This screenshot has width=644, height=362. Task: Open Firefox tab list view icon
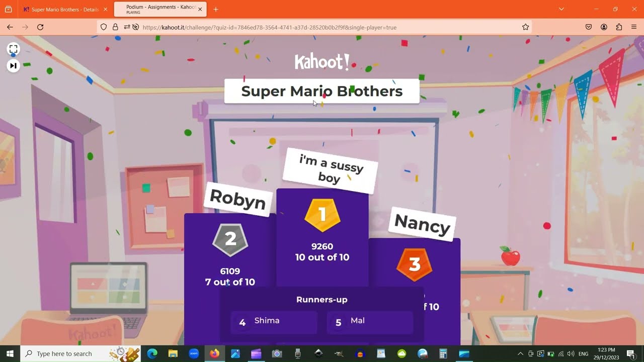(8, 9)
